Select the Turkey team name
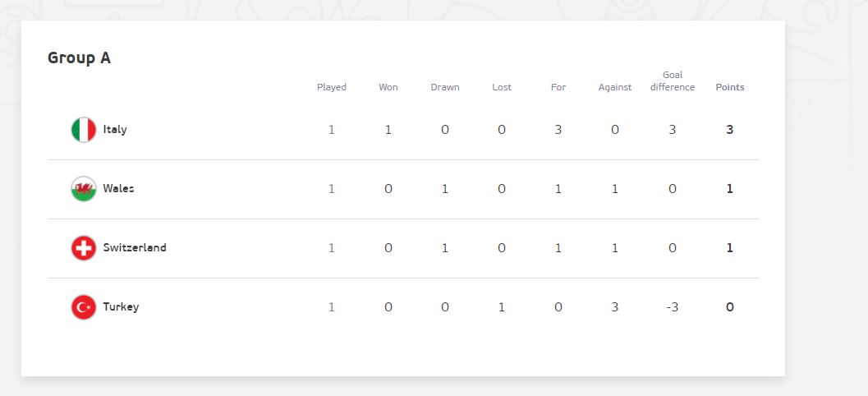The width and height of the screenshot is (868, 396). [x=121, y=307]
